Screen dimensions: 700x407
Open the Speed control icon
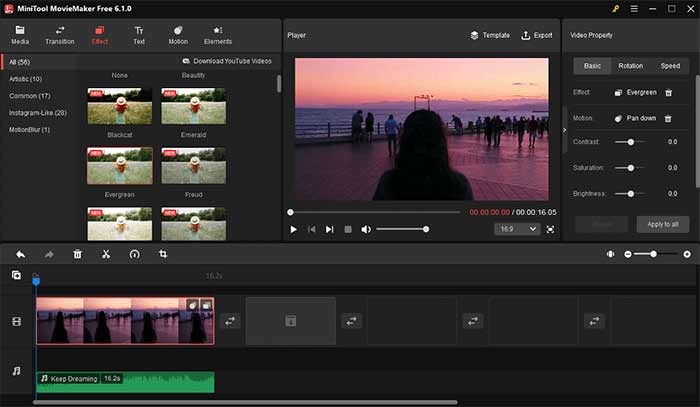134,254
